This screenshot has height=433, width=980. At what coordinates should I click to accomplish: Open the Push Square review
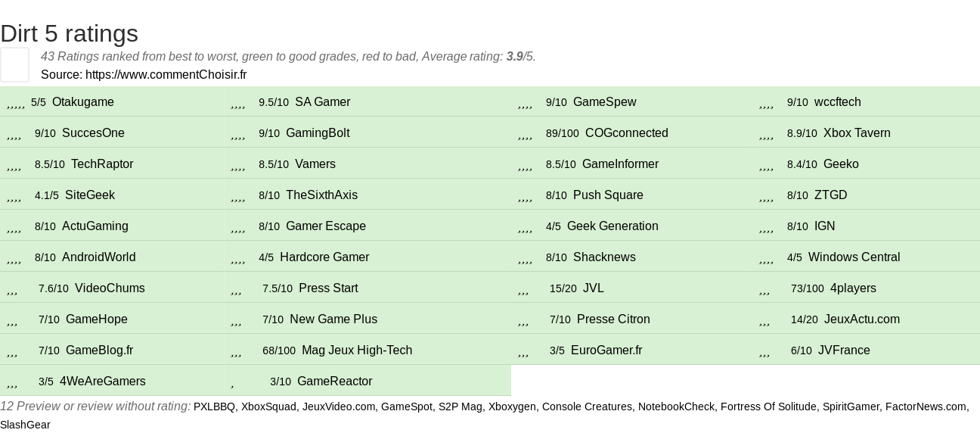(x=608, y=195)
